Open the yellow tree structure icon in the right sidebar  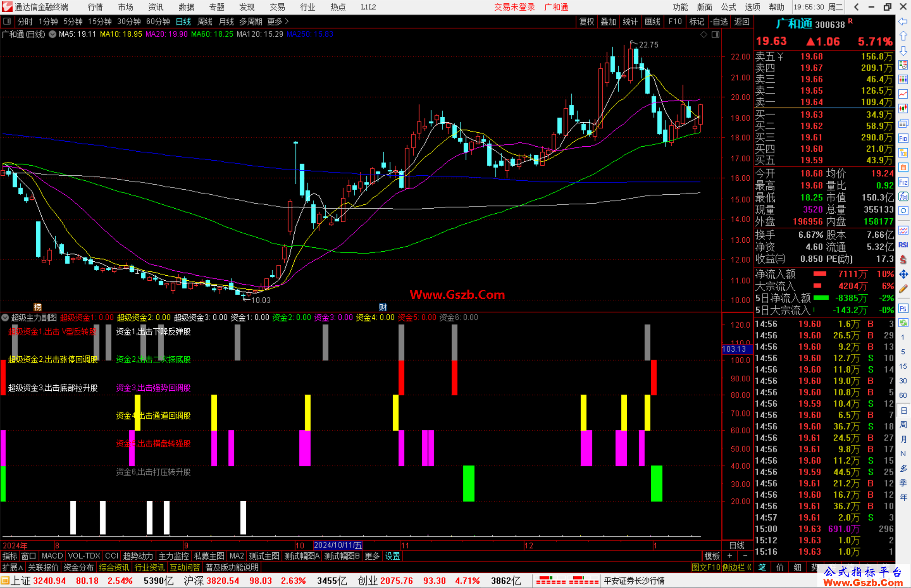pyautogui.click(x=903, y=153)
